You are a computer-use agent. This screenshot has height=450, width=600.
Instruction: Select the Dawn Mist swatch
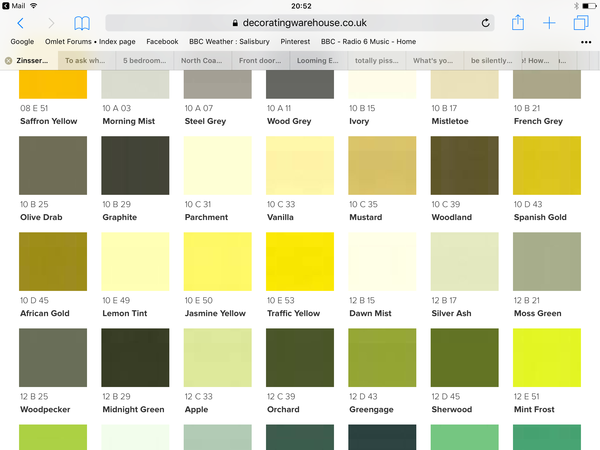click(x=382, y=261)
